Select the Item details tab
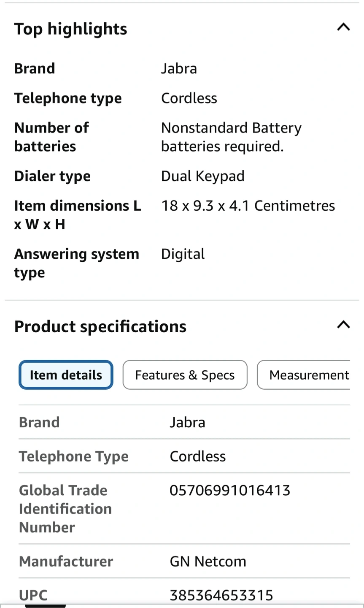The image size is (364, 608). pyautogui.click(x=66, y=375)
